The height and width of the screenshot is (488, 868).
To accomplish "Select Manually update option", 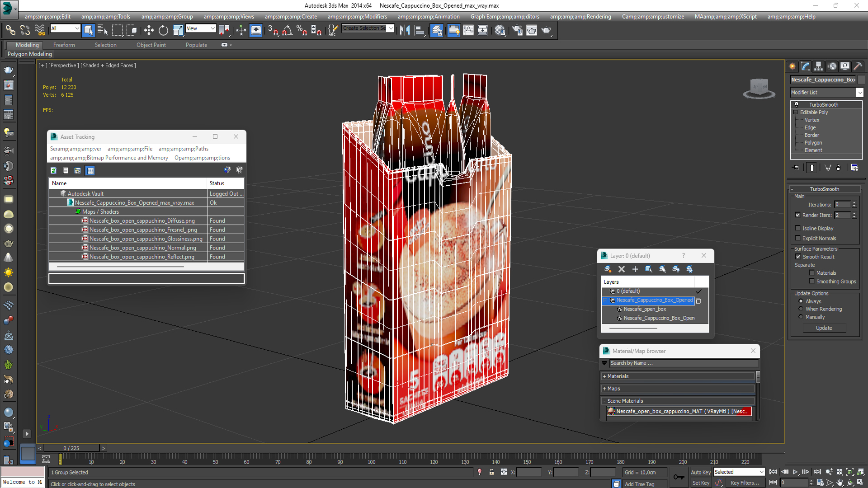I will (x=801, y=317).
